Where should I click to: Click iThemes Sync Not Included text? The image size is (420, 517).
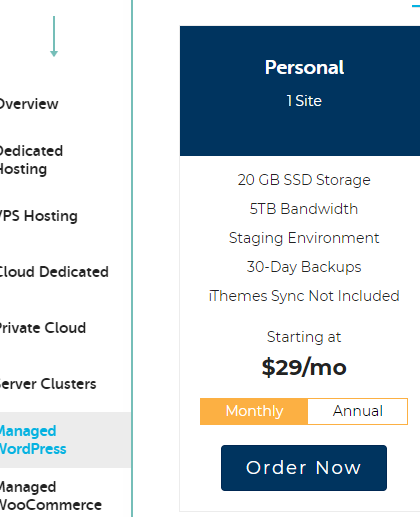point(304,296)
